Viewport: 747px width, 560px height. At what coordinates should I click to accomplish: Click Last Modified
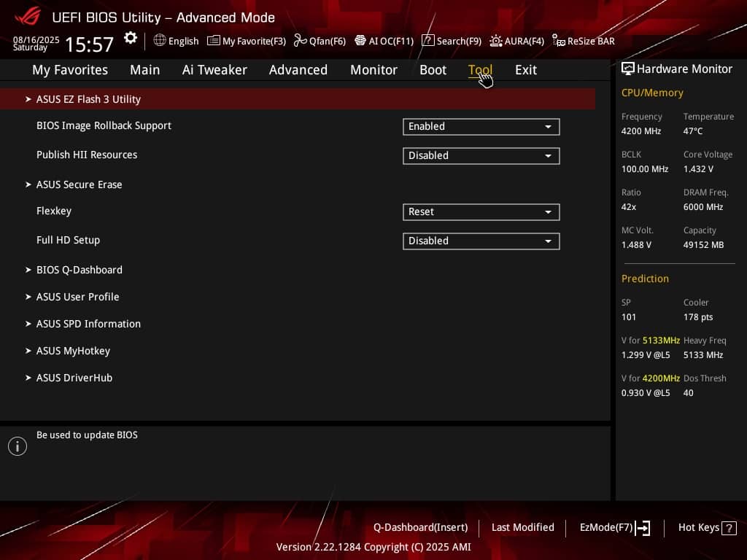522,528
